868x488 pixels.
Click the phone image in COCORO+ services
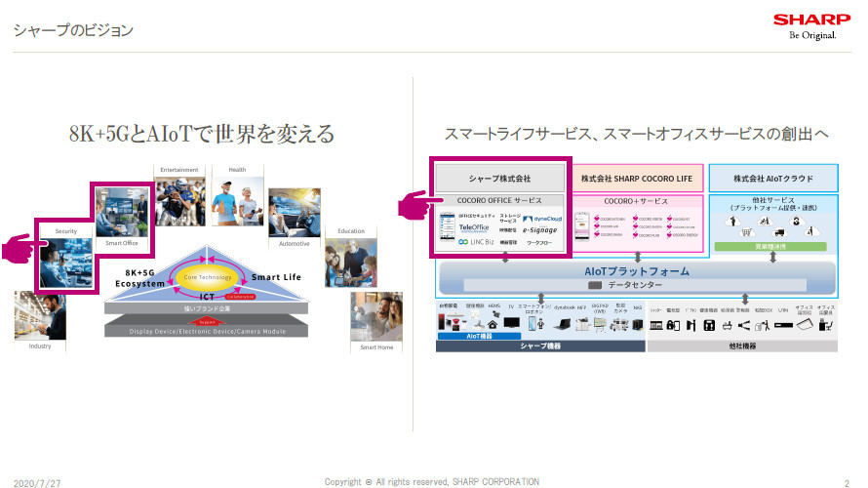tap(582, 226)
